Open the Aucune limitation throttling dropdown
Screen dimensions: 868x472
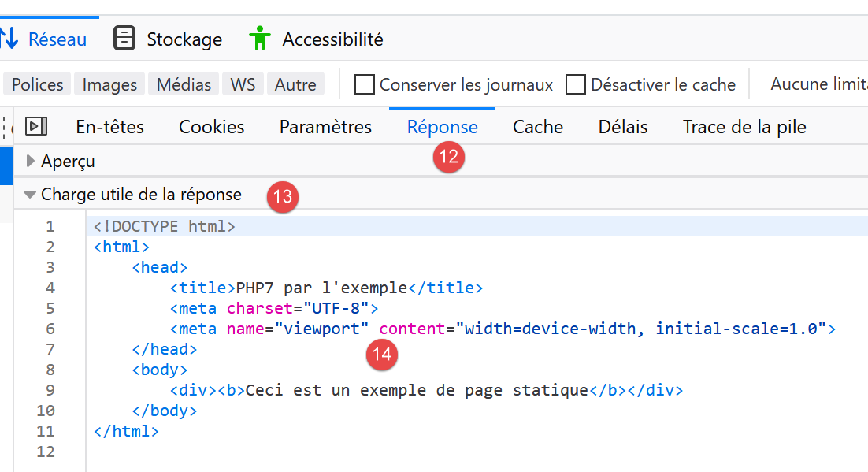(818, 84)
